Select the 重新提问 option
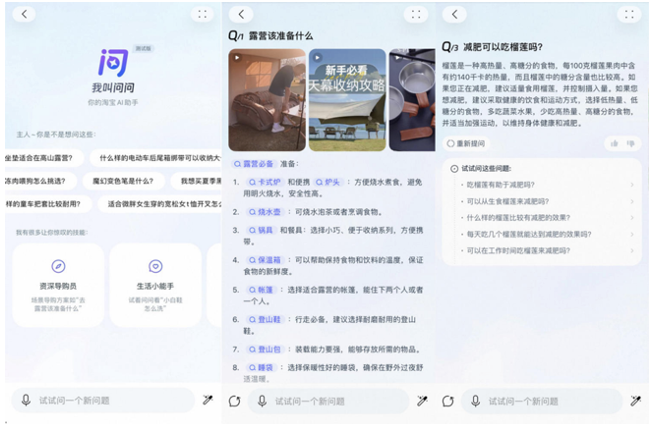 tap(469, 143)
